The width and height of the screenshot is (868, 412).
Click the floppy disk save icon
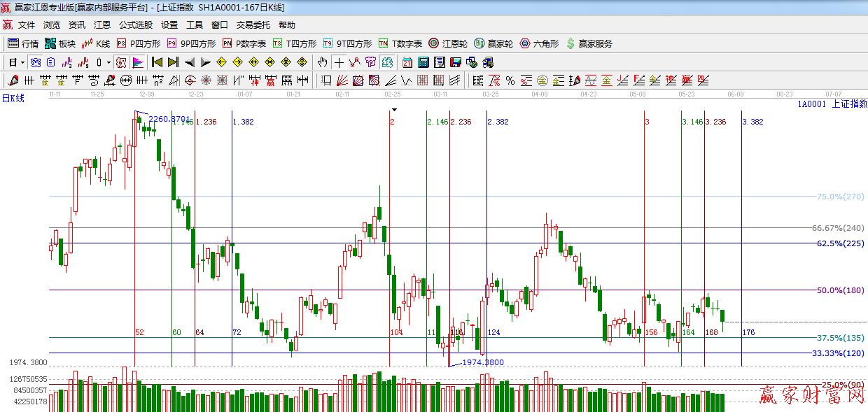456,62
